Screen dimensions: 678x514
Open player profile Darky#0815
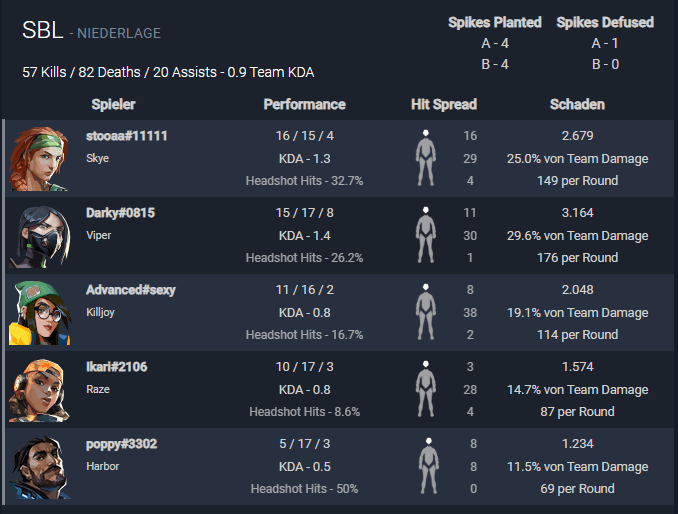[x=121, y=213]
